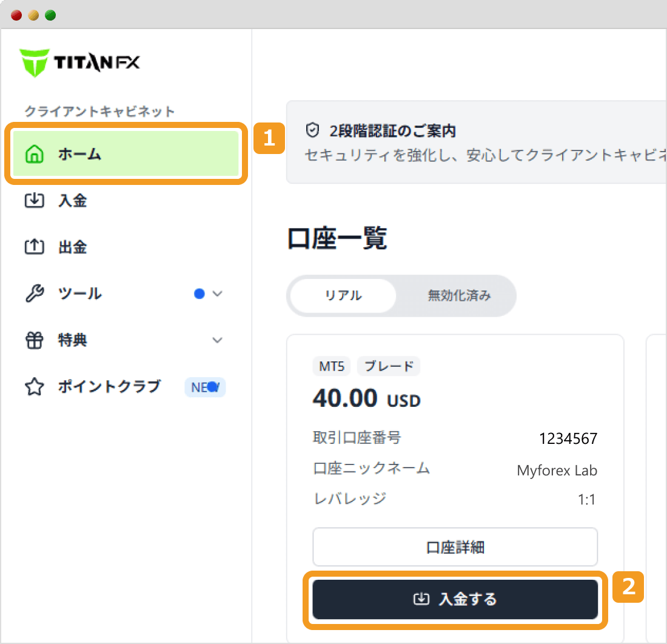This screenshot has width=667, height=644.
Task: Keep リアル accounts selected in the toggle
Action: 343,296
